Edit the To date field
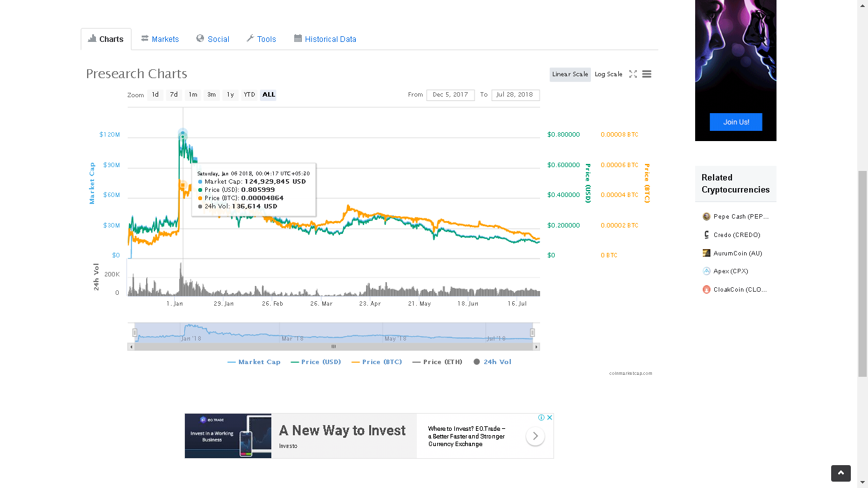This screenshot has width=868, height=488. 515,95
